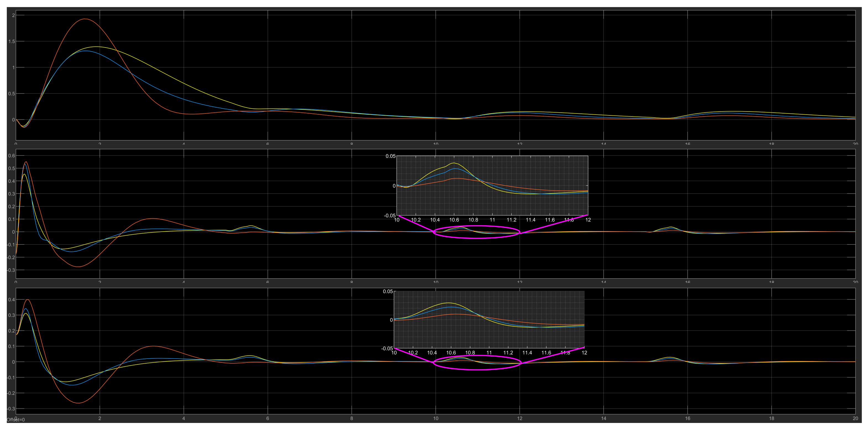Click y-axis tick label 0.4 on bottom plot
This screenshot has height=429, width=868.
[11, 299]
